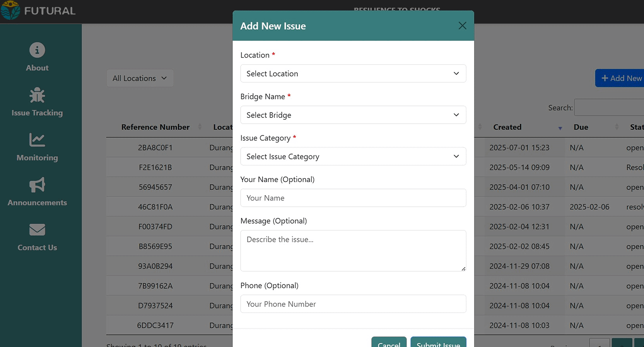Viewport: 644px width, 347px height.
Task: Open the Select Location dropdown
Action: pos(353,73)
